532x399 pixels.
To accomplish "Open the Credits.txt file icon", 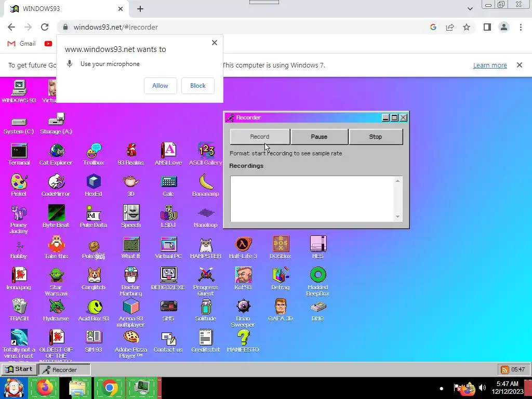I will (x=206, y=341).
